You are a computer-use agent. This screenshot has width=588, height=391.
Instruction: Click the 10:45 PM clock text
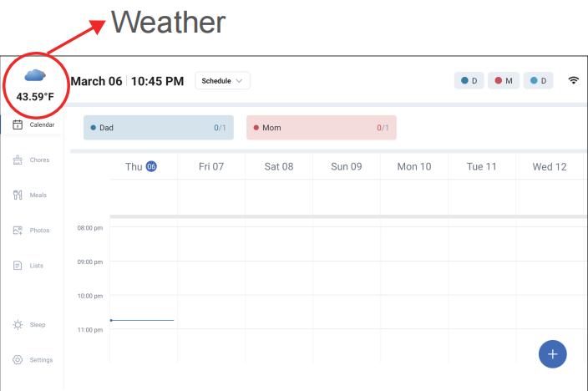pos(158,81)
